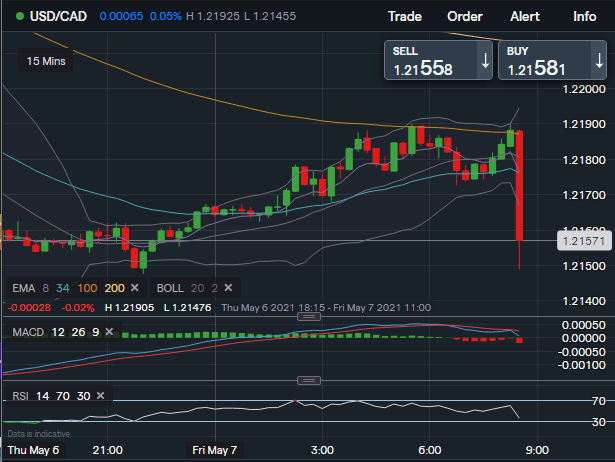Click the EMA indicator label
The width and height of the screenshot is (615, 462).
point(24,288)
